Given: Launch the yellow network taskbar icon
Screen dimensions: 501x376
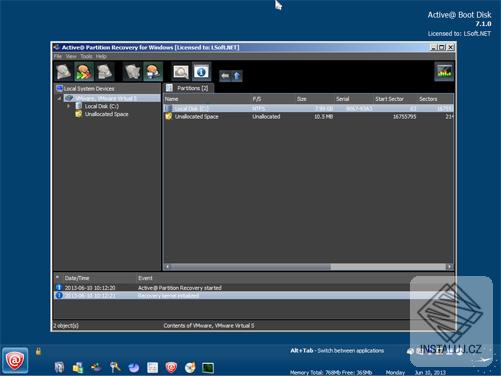Looking at the screenshot, I should 78,367.
